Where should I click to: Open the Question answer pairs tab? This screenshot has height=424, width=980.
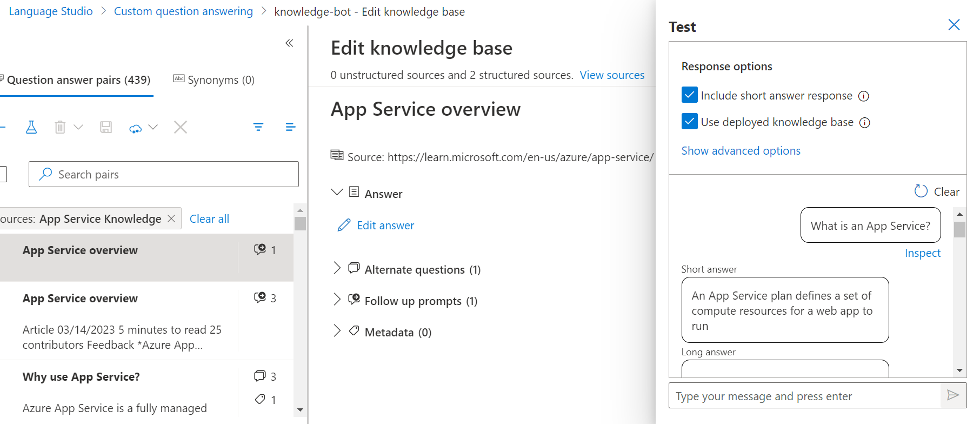pyautogui.click(x=78, y=80)
